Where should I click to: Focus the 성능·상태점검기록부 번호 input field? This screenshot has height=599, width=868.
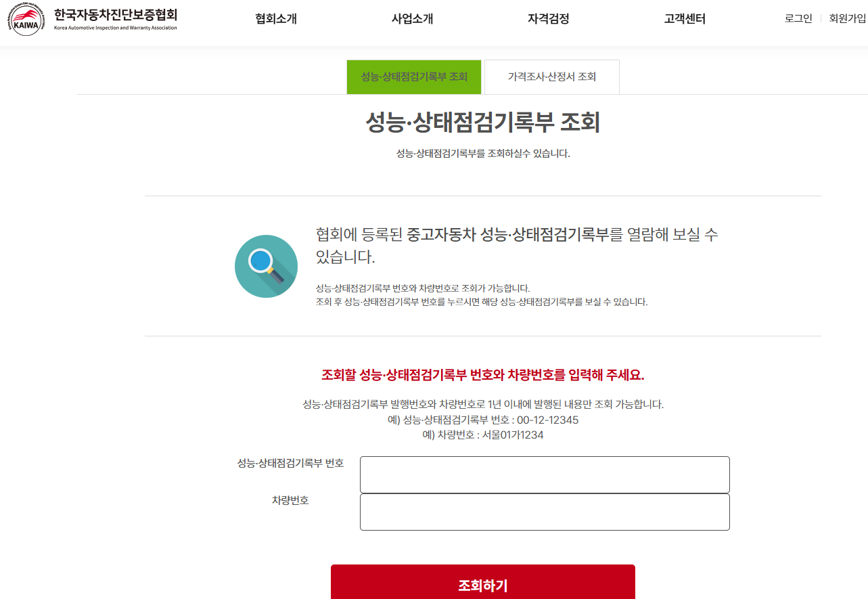point(545,474)
